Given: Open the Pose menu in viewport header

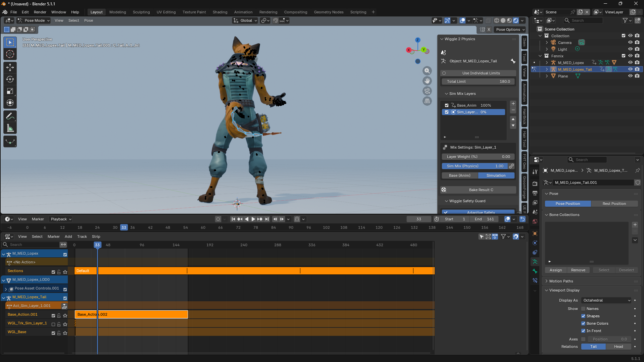Looking at the screenshot, I should coord(89,20).
